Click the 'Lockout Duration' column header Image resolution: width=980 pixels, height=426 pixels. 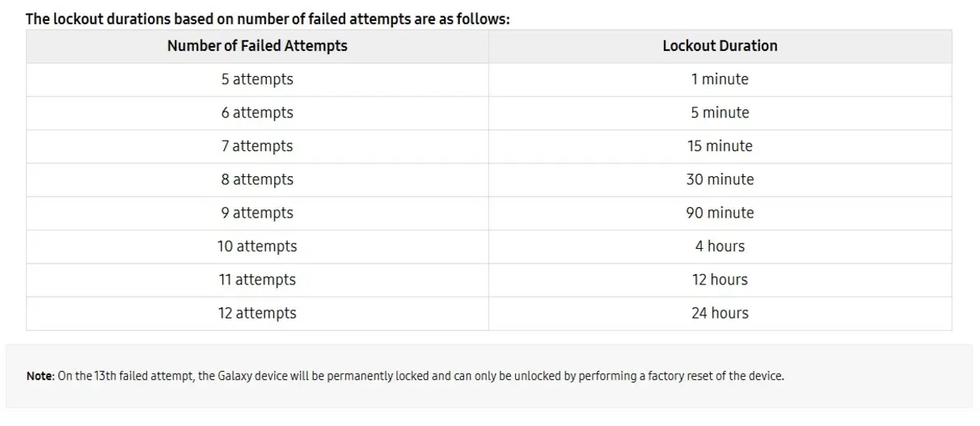pyautogui.click(x=720, y=46)
